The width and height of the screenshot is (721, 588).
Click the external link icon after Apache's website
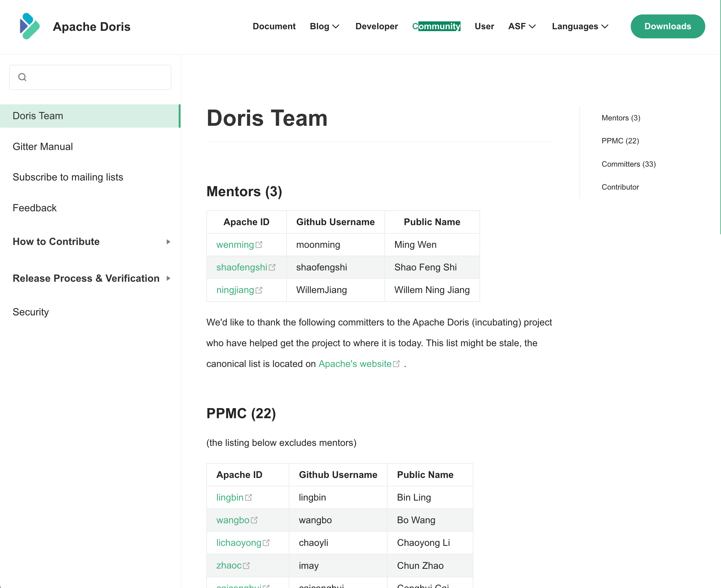(396, 364)
